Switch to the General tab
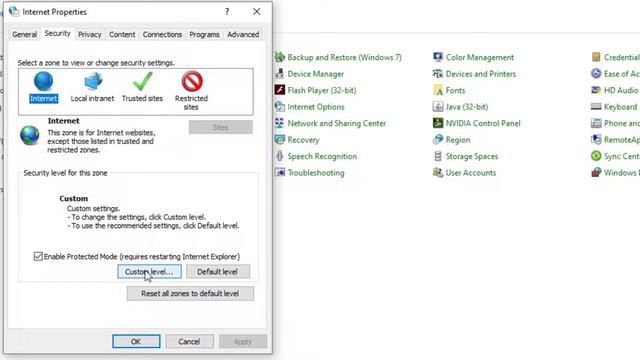The width and height of the screenshot is (640, 360). tap(24, 34)
